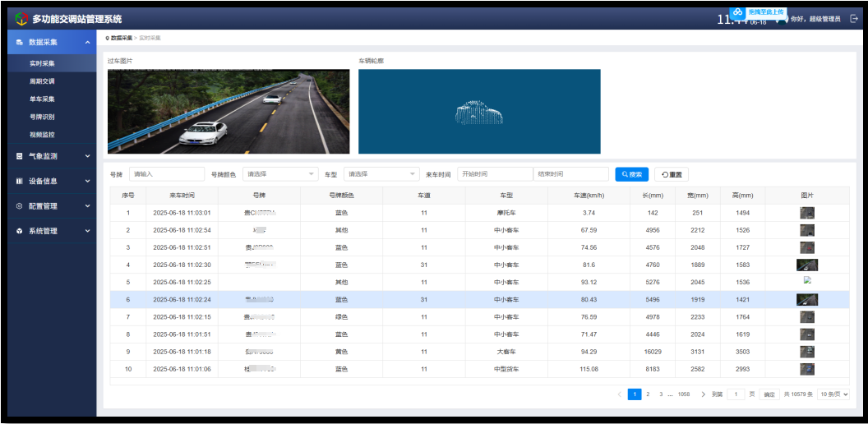Viewport: 868px width, 424px height.
Task: Open the 号牌颜色 dropdown
Action: [280, 174]
